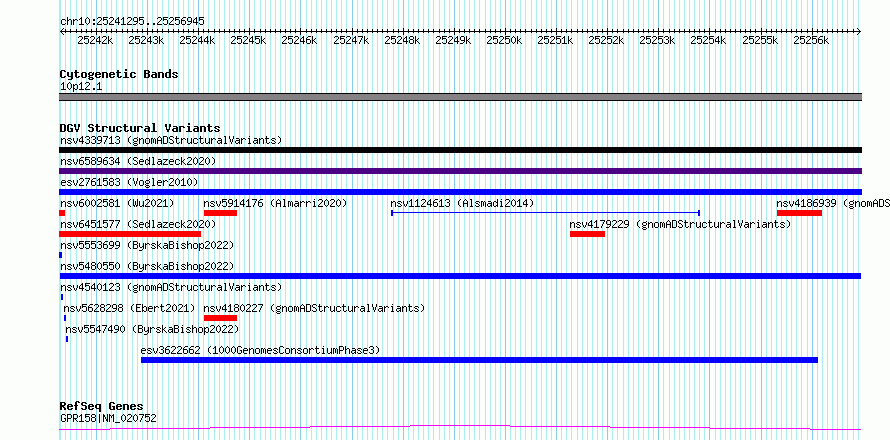Open nsv4179229 gnomAD variant label
The height and width of the screenshot is (440, 890).
(x=680, y=224)
